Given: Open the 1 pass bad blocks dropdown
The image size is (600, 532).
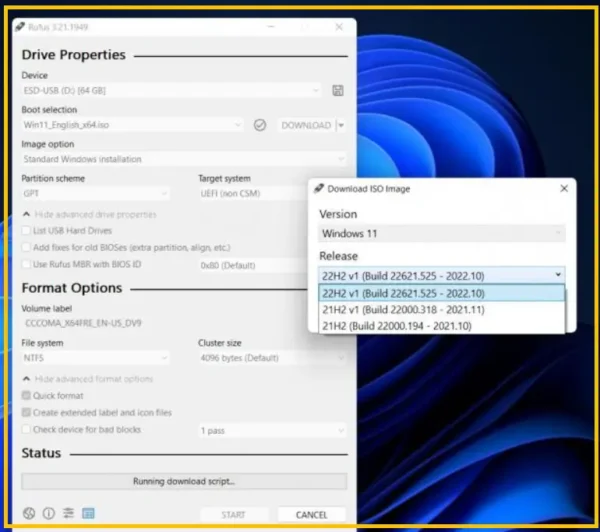Looking at the screenshot, I should 272,431.
